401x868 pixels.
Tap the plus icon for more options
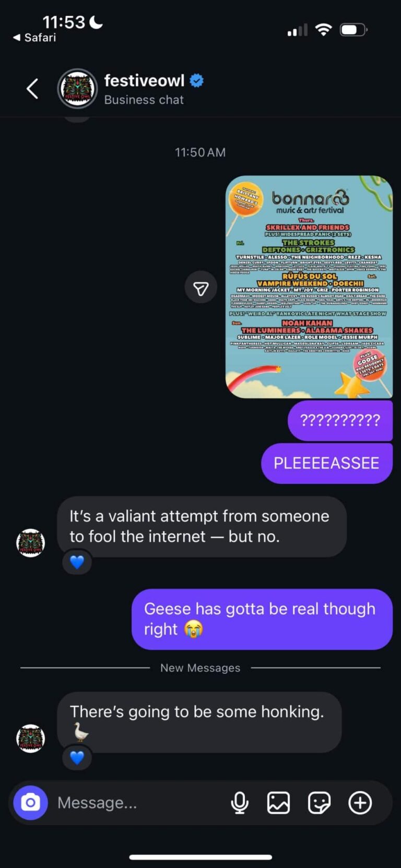coord(360,803)
